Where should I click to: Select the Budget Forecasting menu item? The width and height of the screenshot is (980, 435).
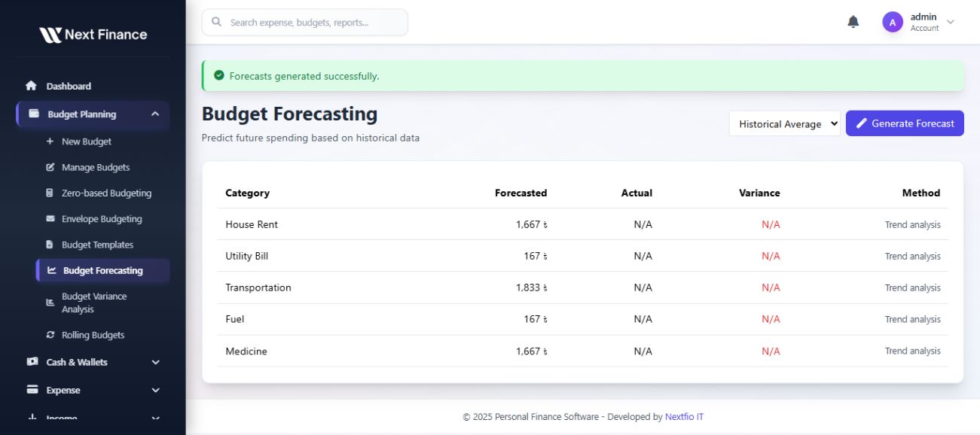[102, 271]
